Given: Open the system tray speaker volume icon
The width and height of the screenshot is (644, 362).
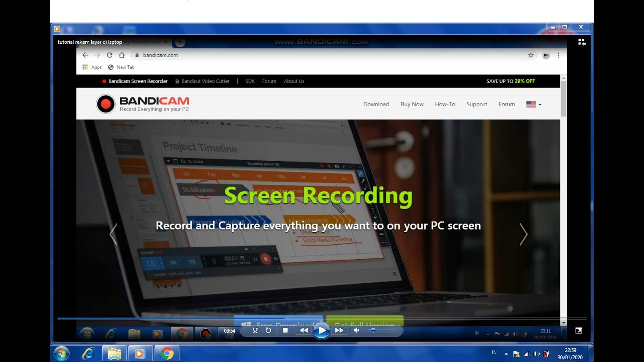Looking at the screenshot, I should click(x=536, y=354).
